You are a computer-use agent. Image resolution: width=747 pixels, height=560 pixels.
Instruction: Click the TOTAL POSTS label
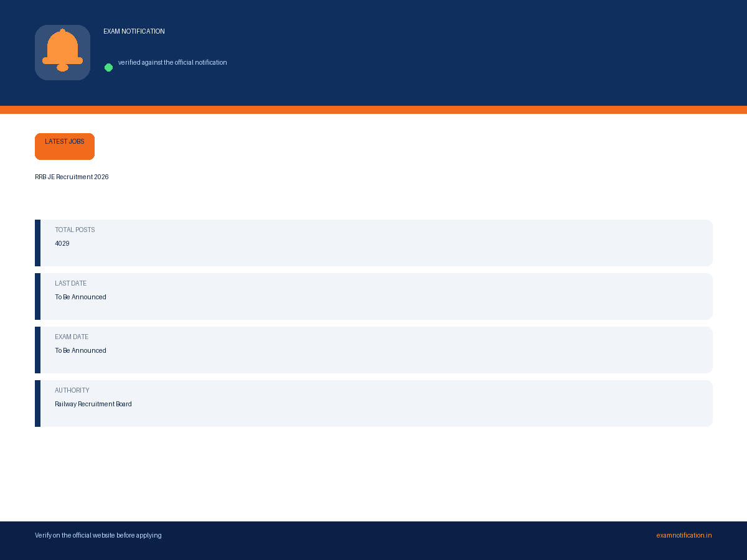75,230
